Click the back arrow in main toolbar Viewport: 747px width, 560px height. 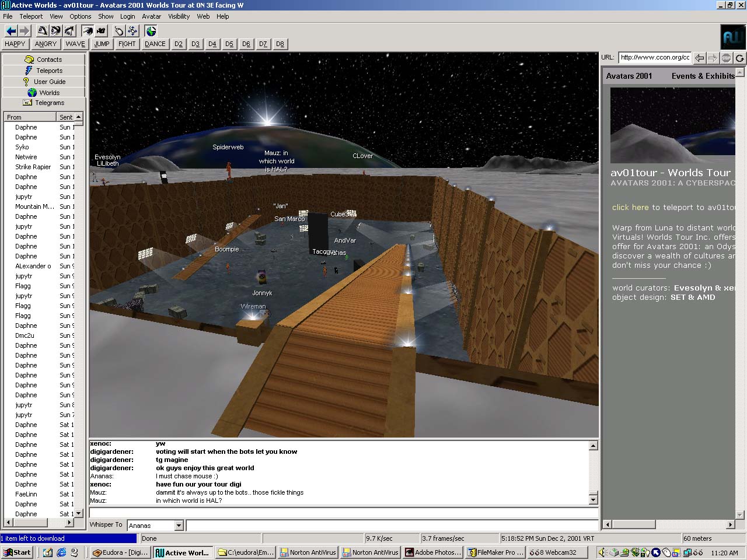(x=11, y=31)
